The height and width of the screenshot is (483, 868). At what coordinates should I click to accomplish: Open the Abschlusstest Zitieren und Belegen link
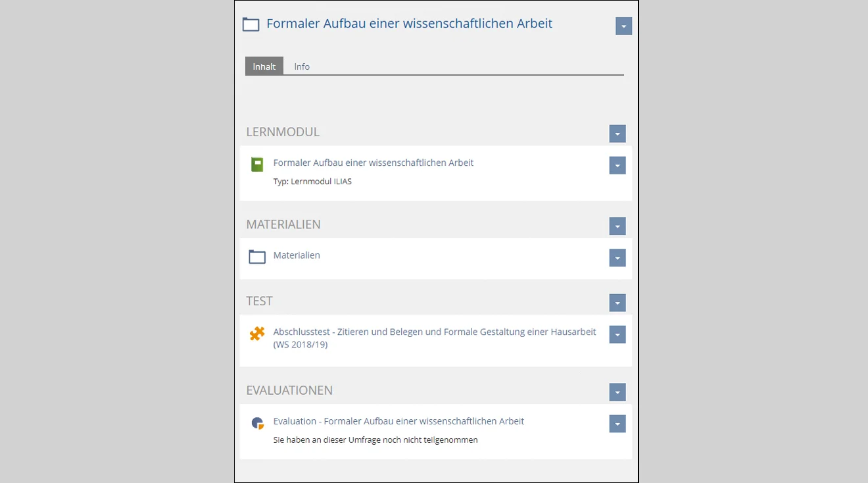point(435,332)
